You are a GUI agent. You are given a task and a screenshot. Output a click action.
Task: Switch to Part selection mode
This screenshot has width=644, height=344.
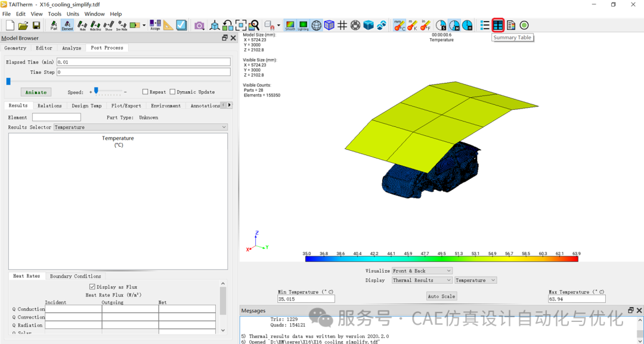[x=54, y=26]
